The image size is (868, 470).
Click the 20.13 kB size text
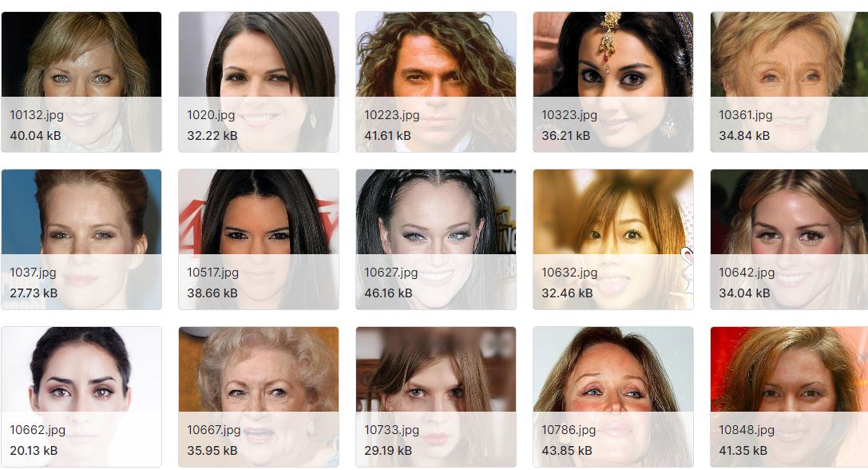pos(34,451)
